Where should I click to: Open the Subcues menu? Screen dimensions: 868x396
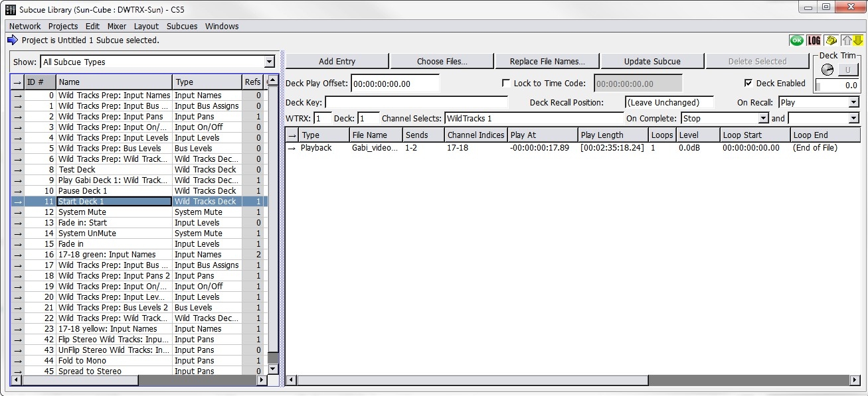pos(182,27)
